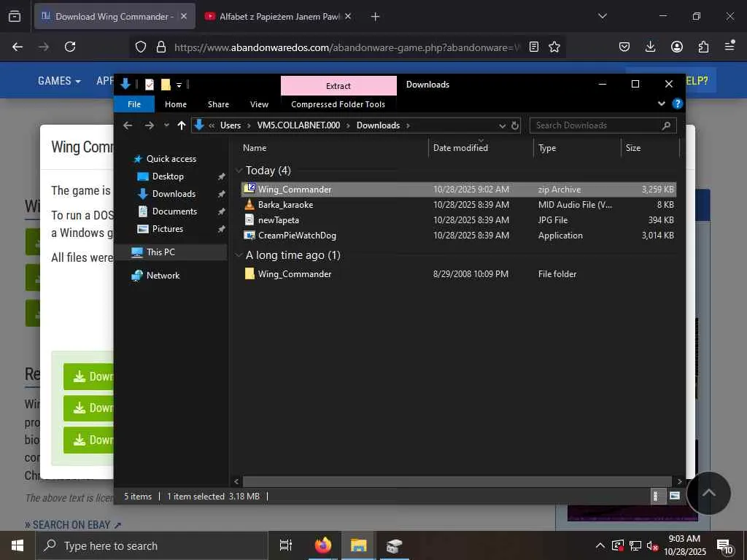Open the Compressed Folder Tools tab

tap(338, 104)
